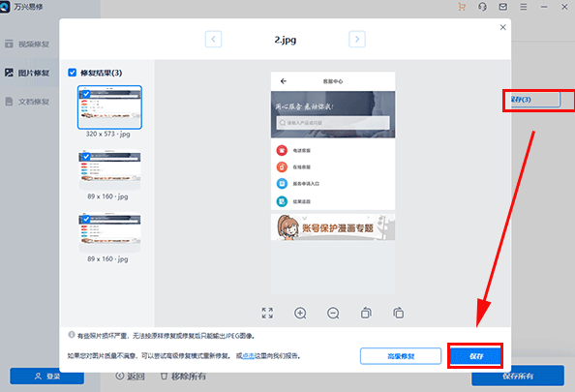Go to the next image with right chevron
The height and width of the screenshot is (392, 575).
tap(357, 39)
